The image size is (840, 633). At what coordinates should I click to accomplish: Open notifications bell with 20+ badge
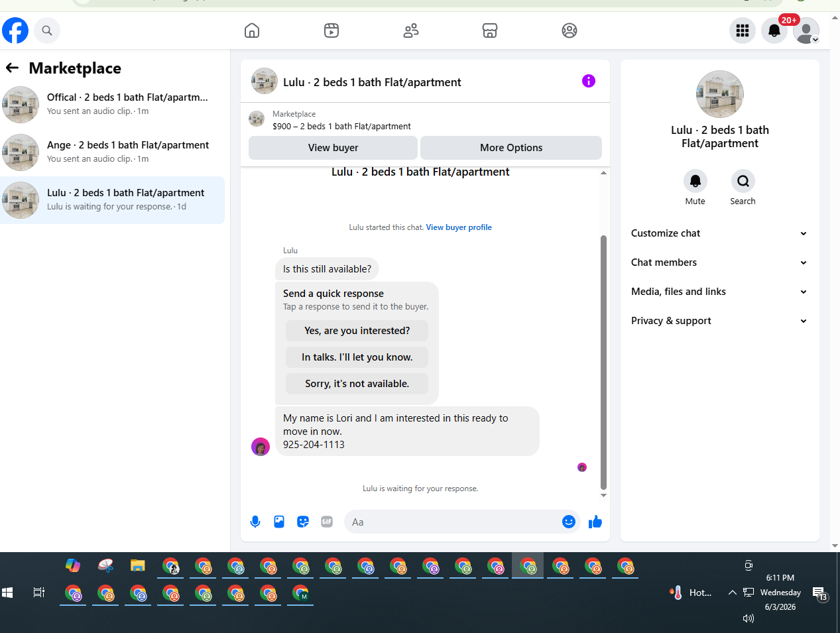pyautogui.click(x=774, y=30)
